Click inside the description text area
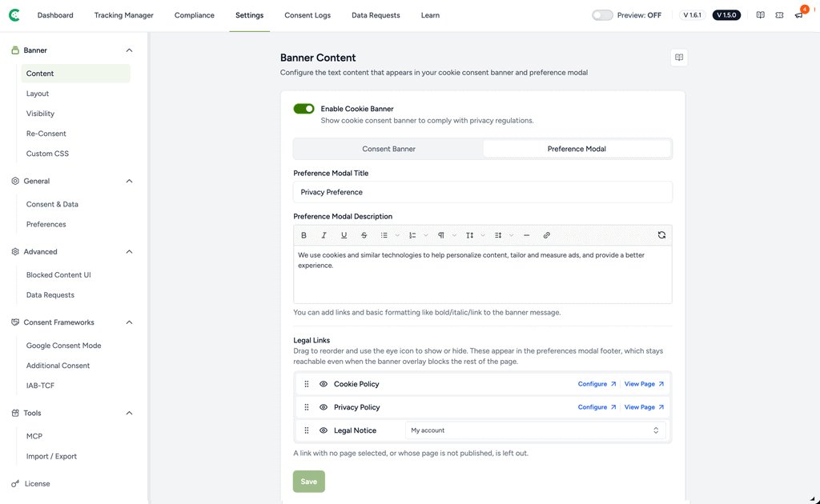This screenshot has height=504, width=820. click(x=483, y=274)
